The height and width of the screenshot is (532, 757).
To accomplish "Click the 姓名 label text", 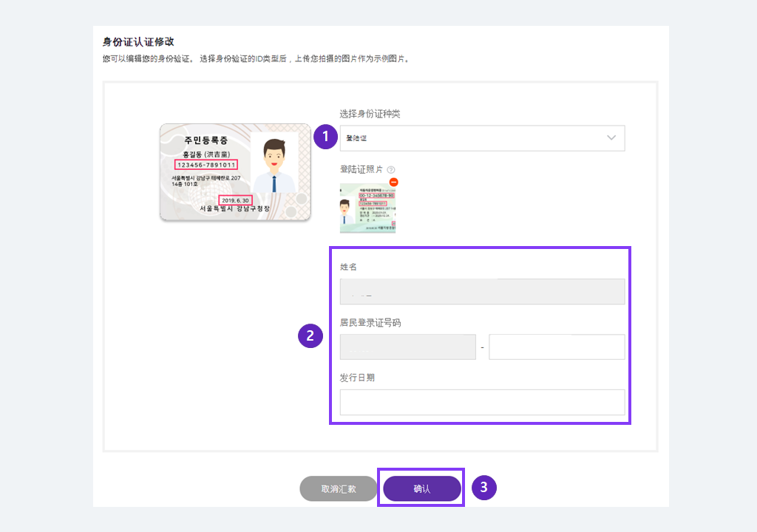I will (x=348, y=267).
